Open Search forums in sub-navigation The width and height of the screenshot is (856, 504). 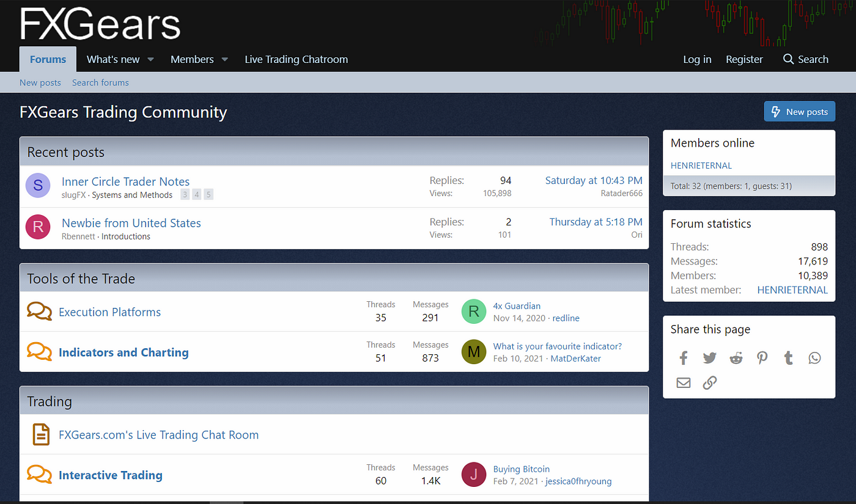pos(100,82)
